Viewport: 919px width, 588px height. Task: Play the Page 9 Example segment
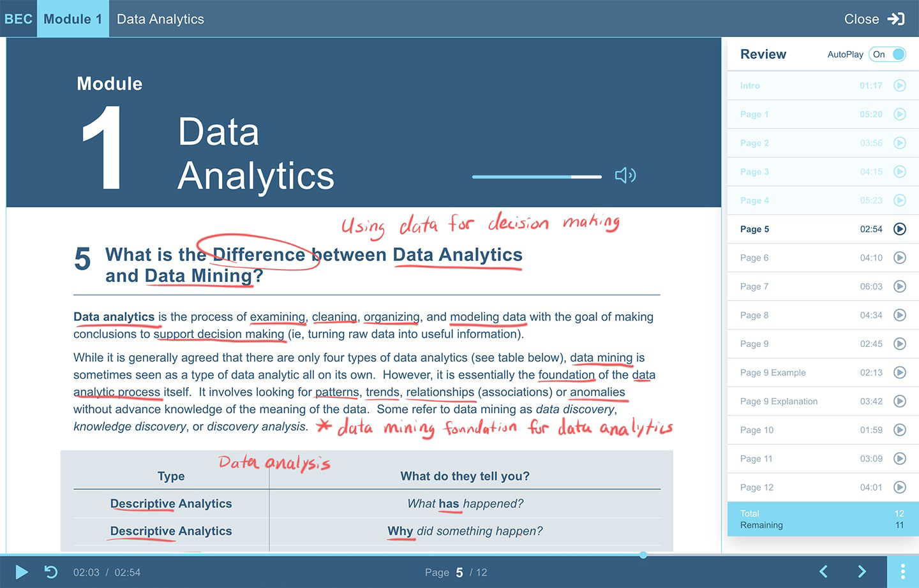(900, 372)
